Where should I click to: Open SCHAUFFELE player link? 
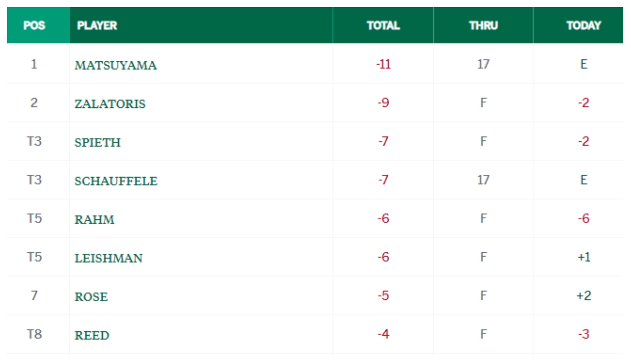coord(116,181)
